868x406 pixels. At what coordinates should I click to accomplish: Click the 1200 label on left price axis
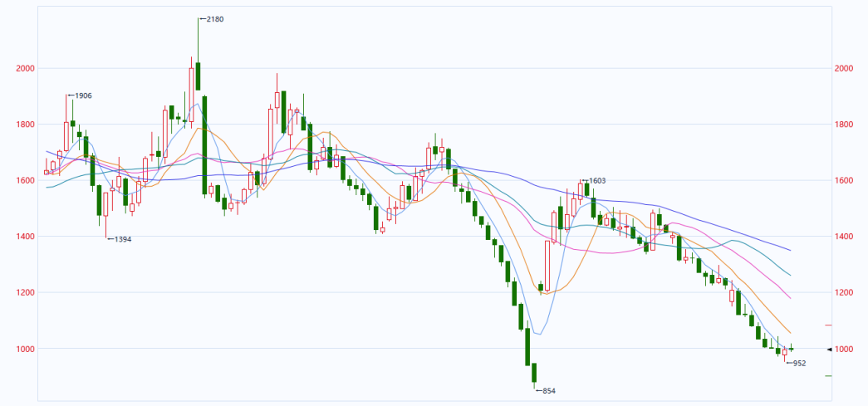(26, 292)
